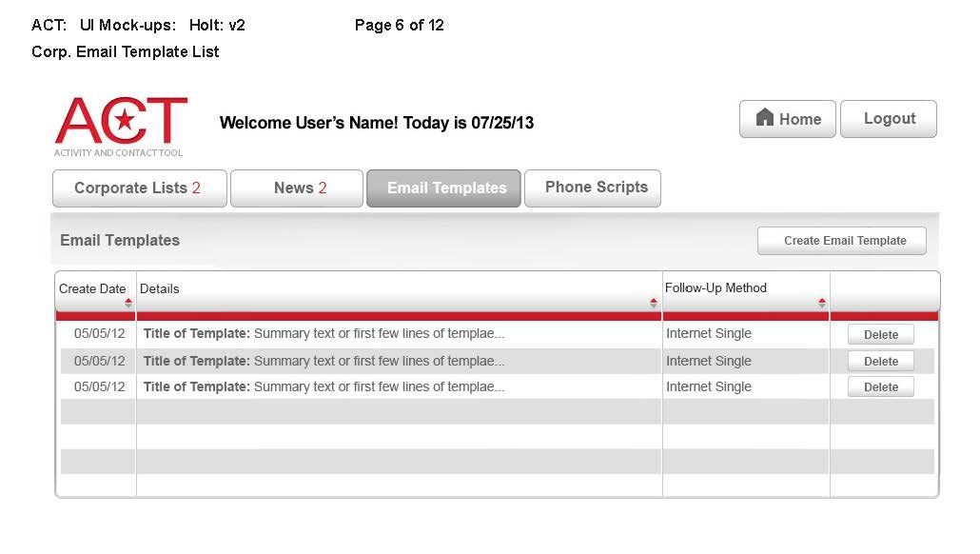
Task: Delete the first template row
Action: click(880, 335)
